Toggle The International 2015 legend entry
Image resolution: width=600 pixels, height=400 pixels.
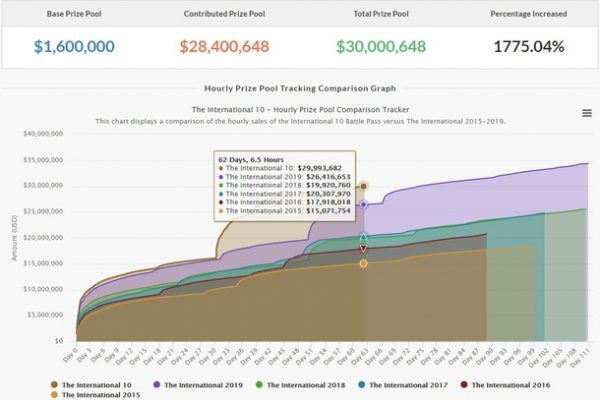96,395
